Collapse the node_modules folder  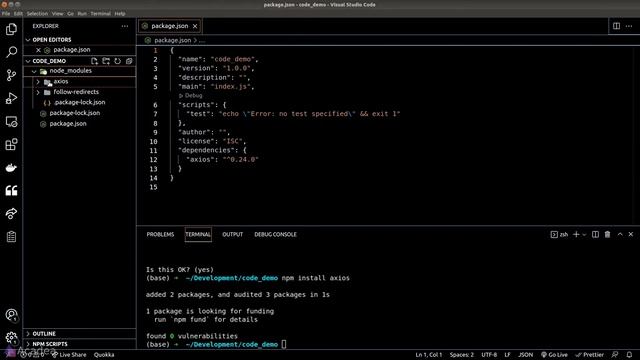pyautogui.click(x=34, y=71)
